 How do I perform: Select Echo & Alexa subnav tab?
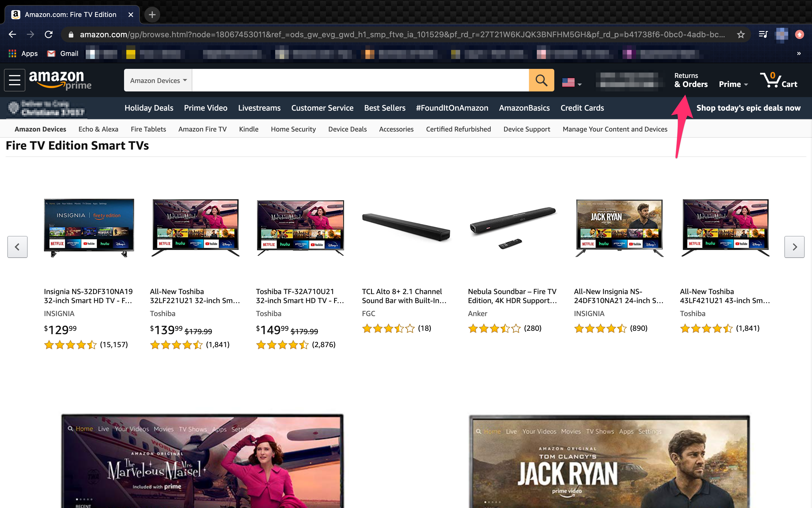pos(98,129)
